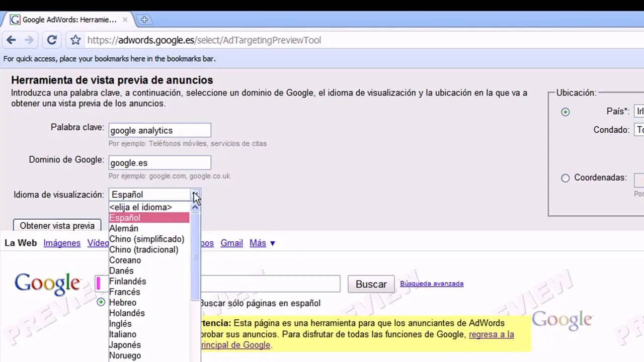Select the preview search radio button
This screenshot has height=362, width=644.
pos(101,302)
